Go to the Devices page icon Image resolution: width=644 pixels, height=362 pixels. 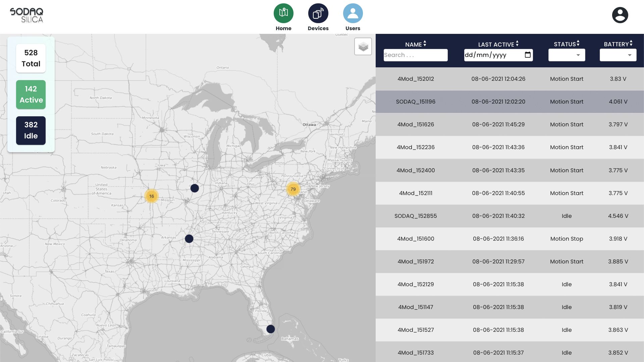[318, 13]
